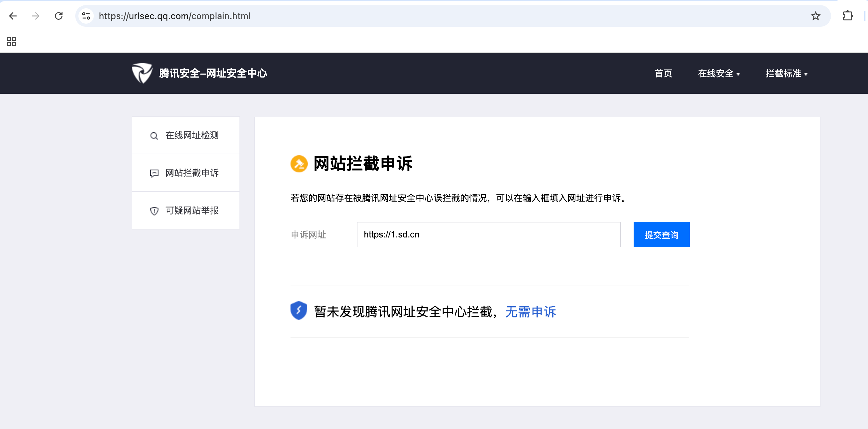Image resolution: width=868 pixels, height=429 pixels.
Task: Click the 无需申诉 link text
Action: tap(530, 312)
